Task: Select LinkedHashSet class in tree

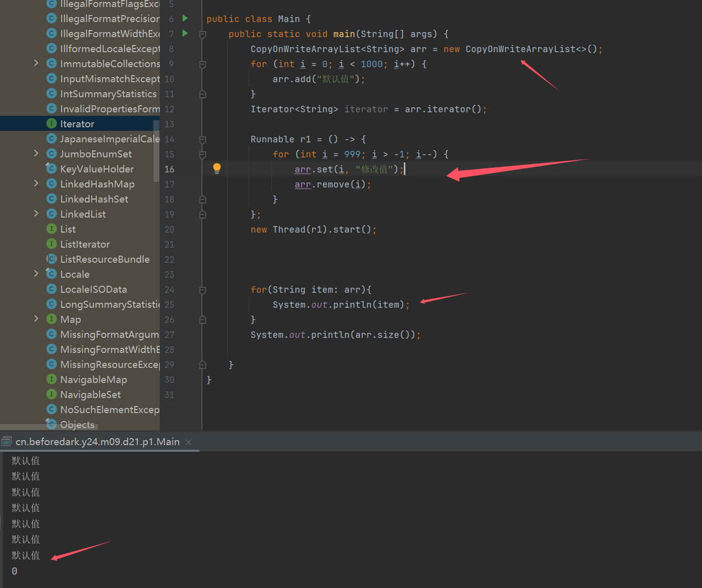Action: pyautogui.click(x=94, y=199)
